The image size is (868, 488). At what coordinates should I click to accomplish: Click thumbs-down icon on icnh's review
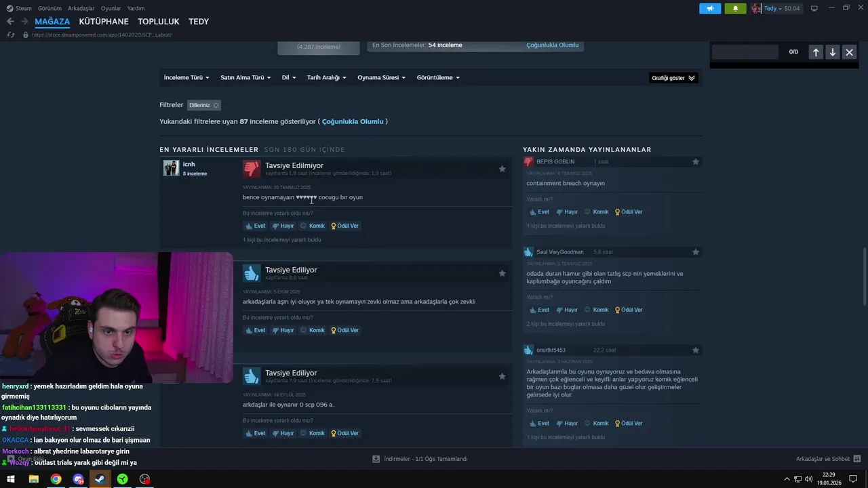tap(252, 168)
